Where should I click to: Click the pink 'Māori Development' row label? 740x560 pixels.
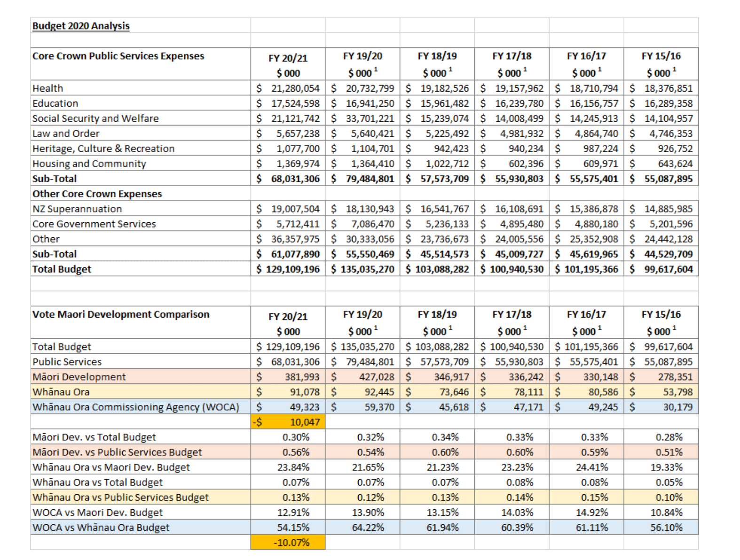pos(79,377)
